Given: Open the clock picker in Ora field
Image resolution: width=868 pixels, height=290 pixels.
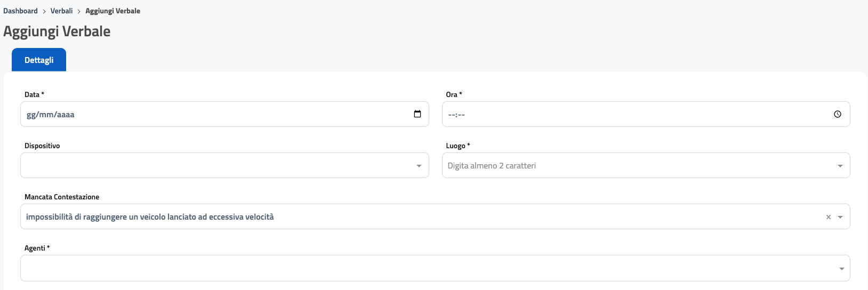Looking at the screenshot, I should point(837,114).
